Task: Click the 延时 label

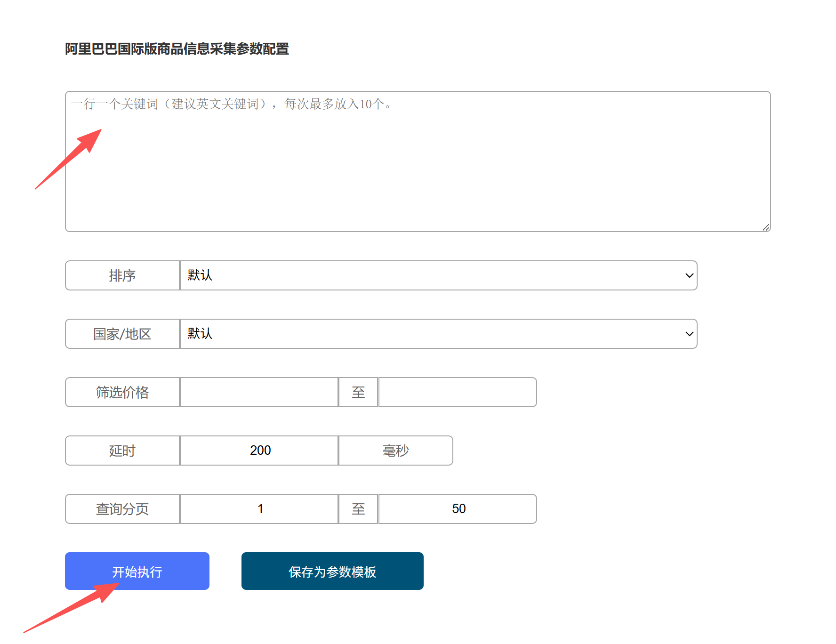Action: (x=122, y=451)
